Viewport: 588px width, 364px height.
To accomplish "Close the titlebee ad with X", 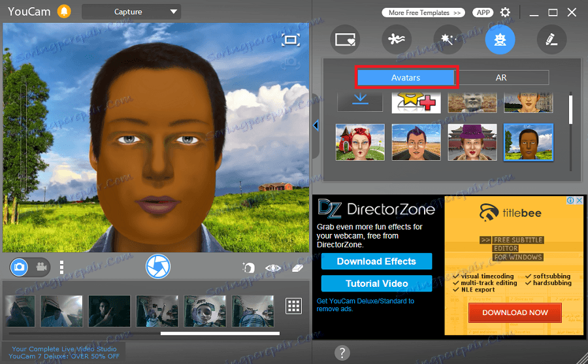I will coord(580,201).
